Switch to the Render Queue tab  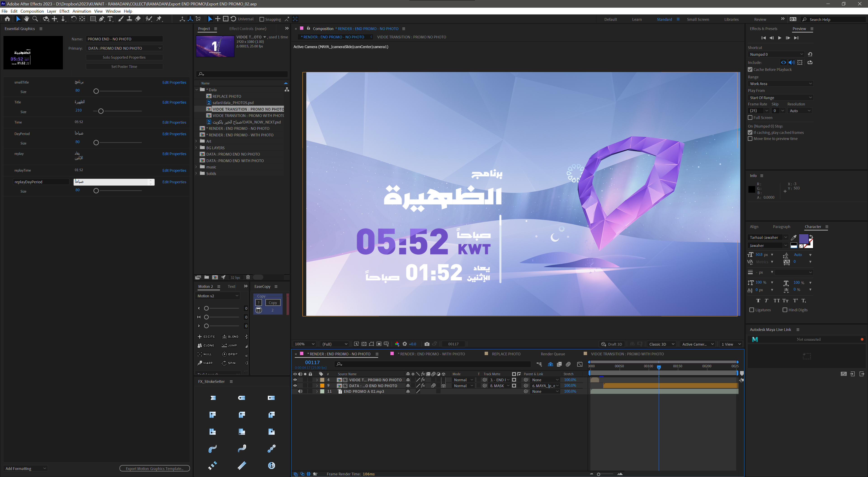[x=553, y=354]
